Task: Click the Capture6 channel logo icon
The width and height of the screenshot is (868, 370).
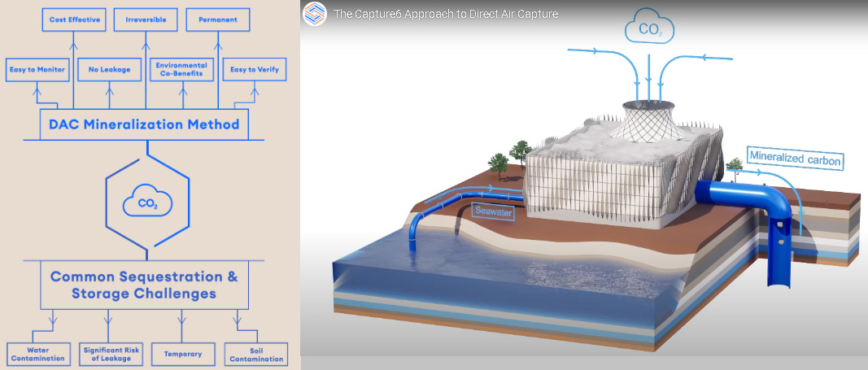Action: (x=315, y=13)
